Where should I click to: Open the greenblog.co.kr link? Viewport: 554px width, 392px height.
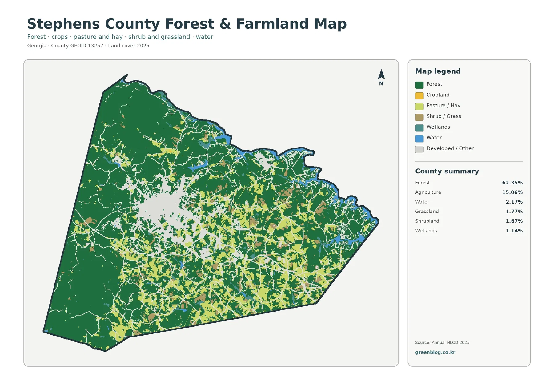tap(435, 352)
